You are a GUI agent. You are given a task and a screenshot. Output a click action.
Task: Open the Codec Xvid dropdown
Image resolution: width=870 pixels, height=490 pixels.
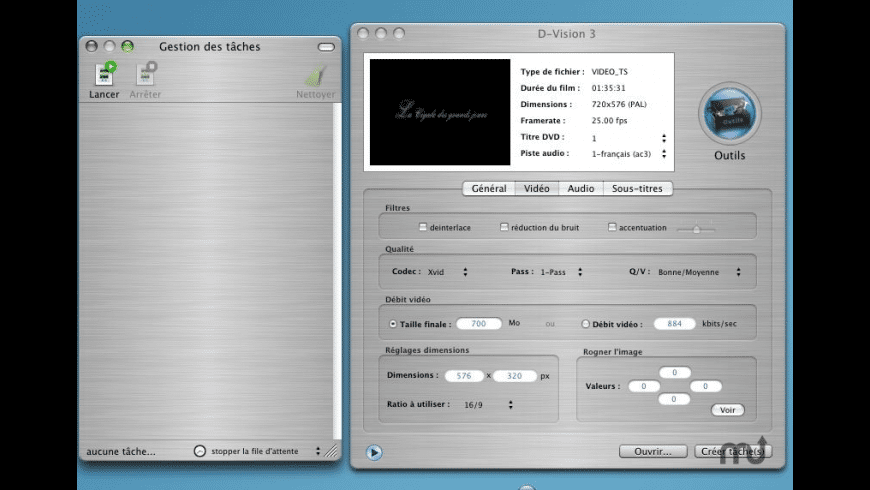point(447,272)
